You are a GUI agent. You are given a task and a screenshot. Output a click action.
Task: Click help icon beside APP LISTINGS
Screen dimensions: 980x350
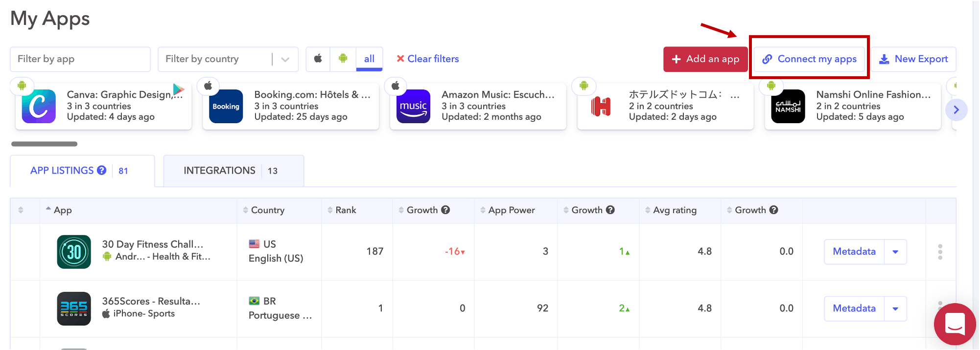(x=102, y=171)
